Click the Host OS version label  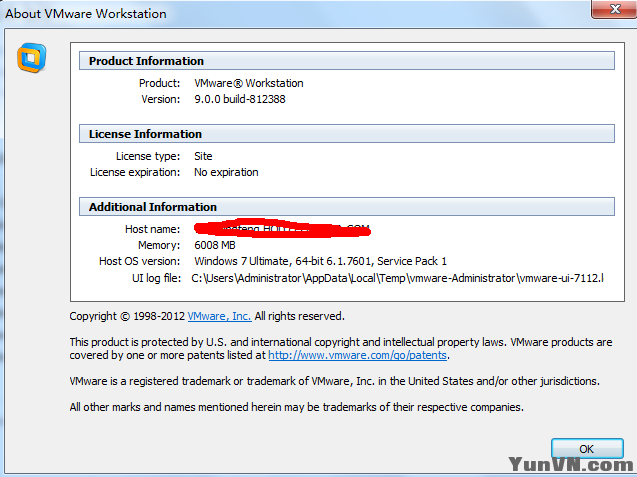pos(139,261)
